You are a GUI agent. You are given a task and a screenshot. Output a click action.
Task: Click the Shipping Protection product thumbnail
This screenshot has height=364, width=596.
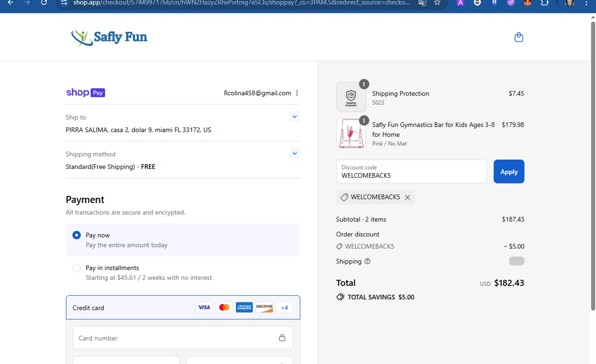[351, 97]
